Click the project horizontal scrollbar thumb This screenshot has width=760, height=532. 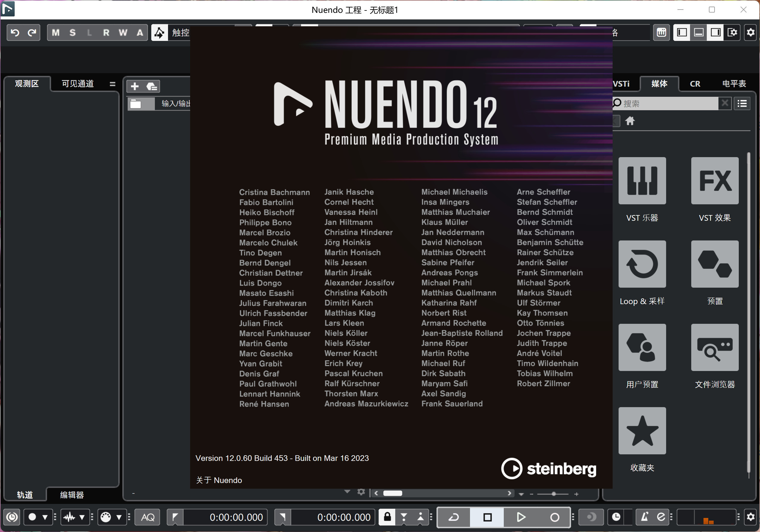(x=393, y=493)
